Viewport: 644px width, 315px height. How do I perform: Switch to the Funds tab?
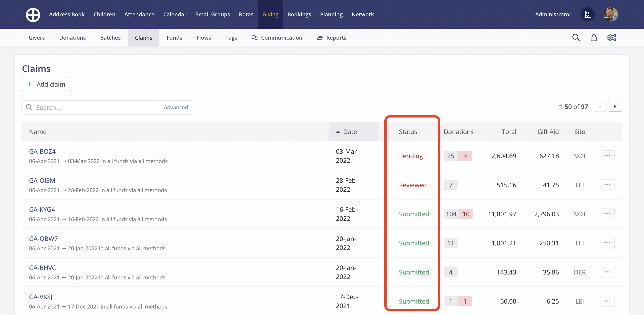(x=174, y=38)
